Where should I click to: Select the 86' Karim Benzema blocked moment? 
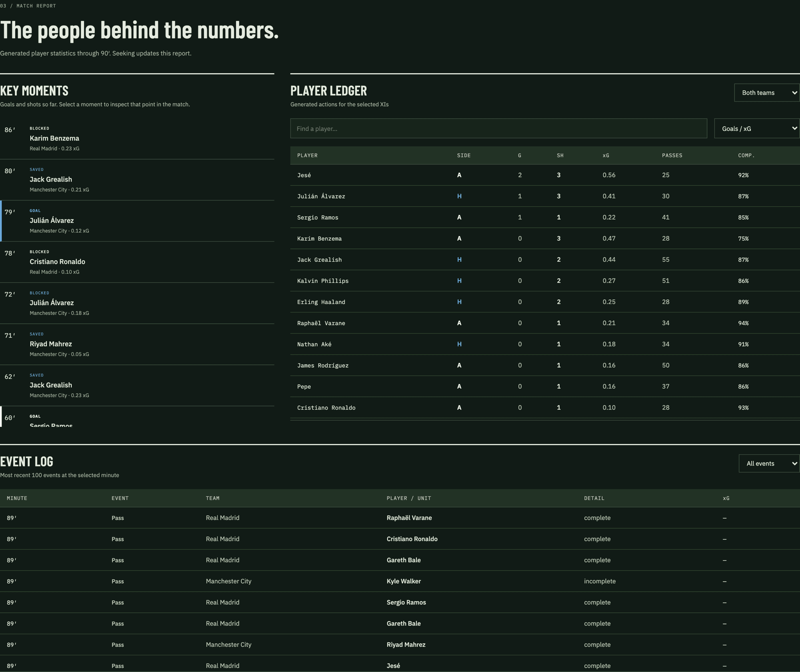[137, 138]
